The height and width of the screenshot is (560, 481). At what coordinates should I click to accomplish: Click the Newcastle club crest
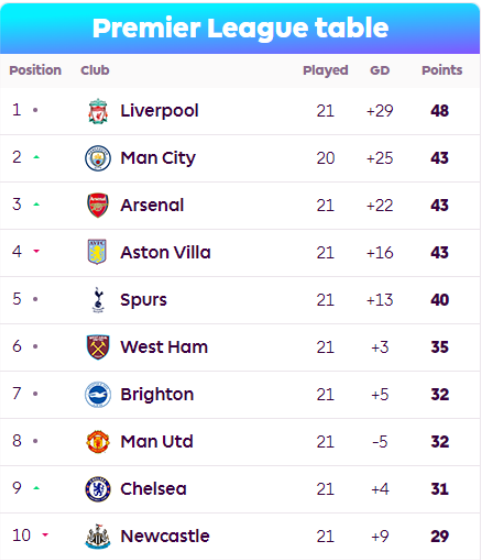coord(98,536)
